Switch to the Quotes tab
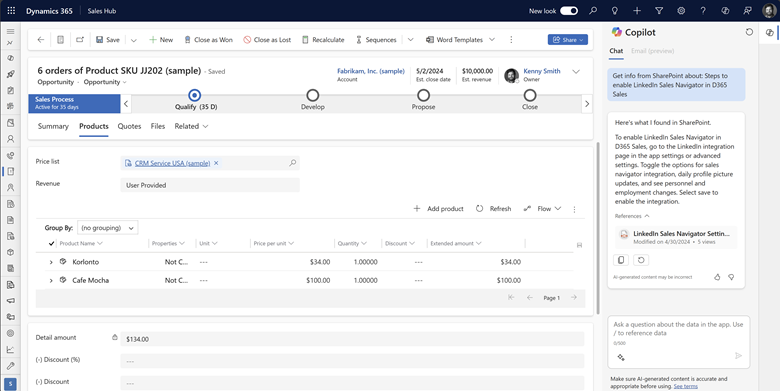Image resolution: width=780 pixels, height=391 pixels. tap(129, 126)
